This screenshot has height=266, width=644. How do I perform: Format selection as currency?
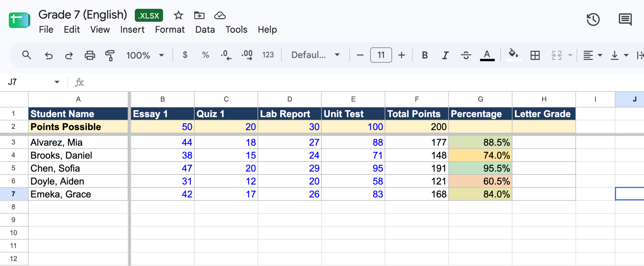point(185,55)
